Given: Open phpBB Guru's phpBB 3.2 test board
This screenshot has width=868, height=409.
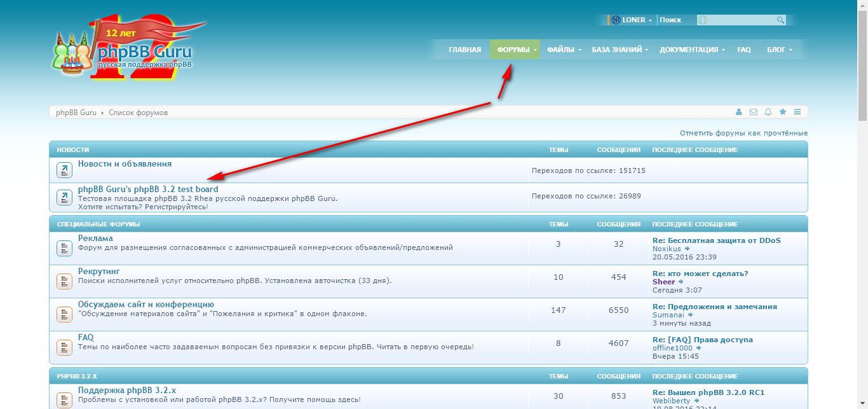Looking at the screenshot, I should 148,189.
